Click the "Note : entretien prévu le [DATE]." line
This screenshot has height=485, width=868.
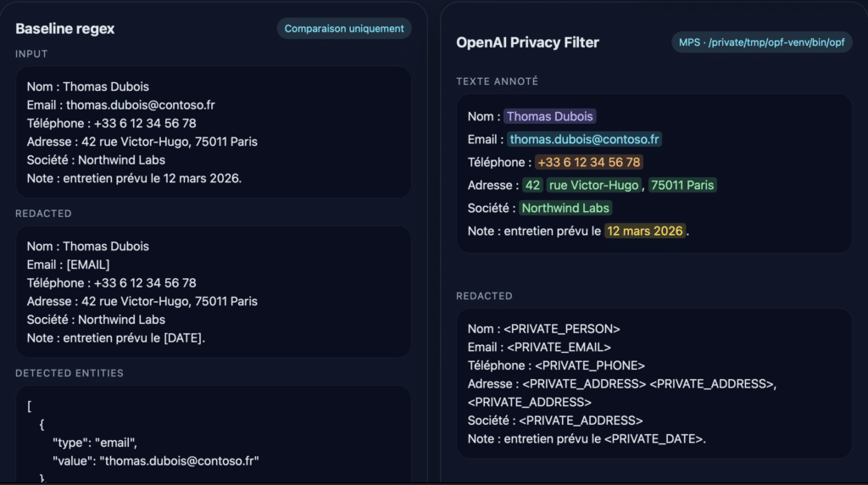click(115, 338)
